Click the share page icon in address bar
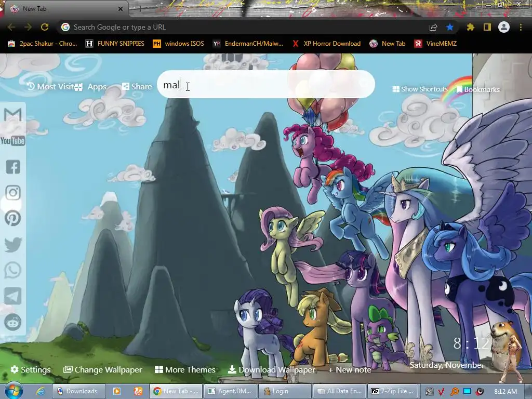This screenshot has height=399, width=532. [x=433, y=28]
